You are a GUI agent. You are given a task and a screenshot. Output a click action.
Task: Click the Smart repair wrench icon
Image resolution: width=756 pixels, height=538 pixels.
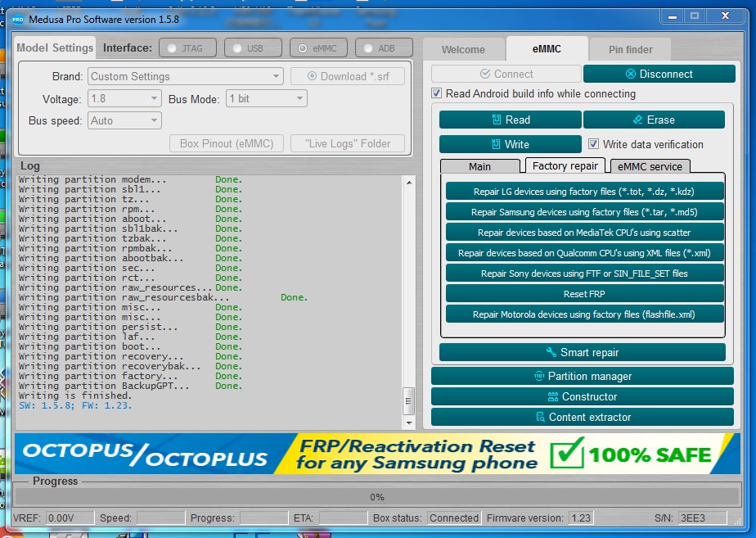[x=551, y=352]
